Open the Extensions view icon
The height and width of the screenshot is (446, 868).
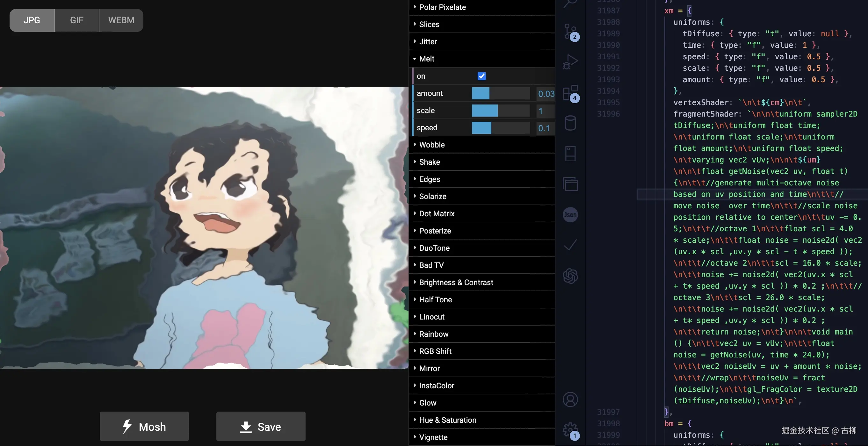pos(570,93)
